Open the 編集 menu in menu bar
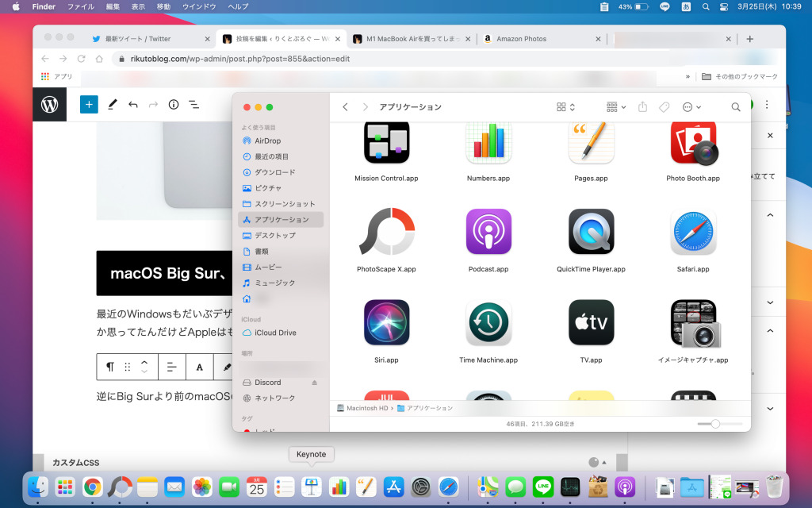Image resolution: width=812 pixels, height=508 pixels. pos(113,6)
